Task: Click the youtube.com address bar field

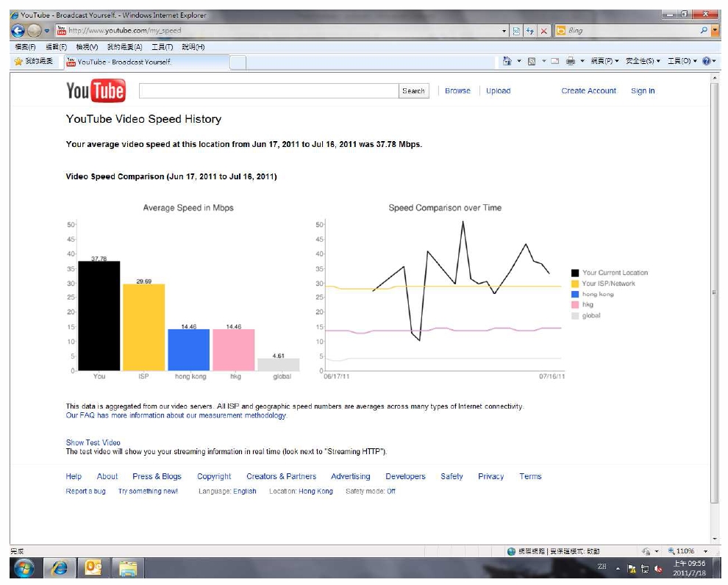Action: (x=279, y=31)
